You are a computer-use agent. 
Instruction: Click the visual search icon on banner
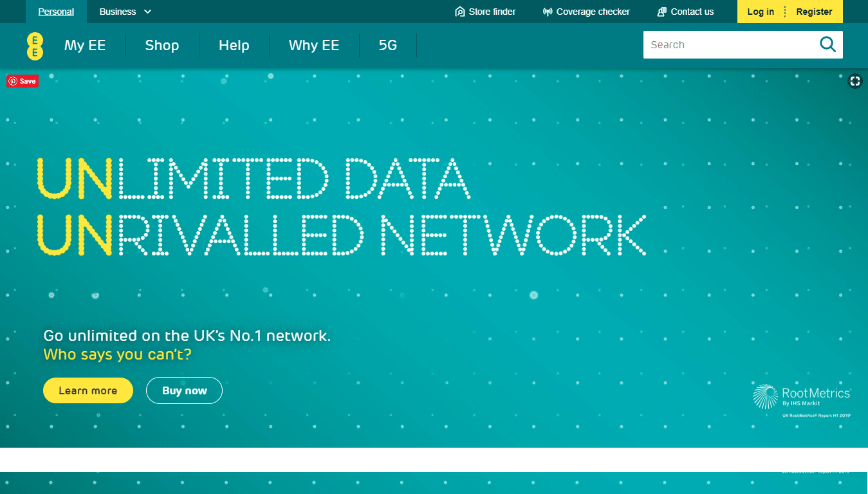[854, 81]
